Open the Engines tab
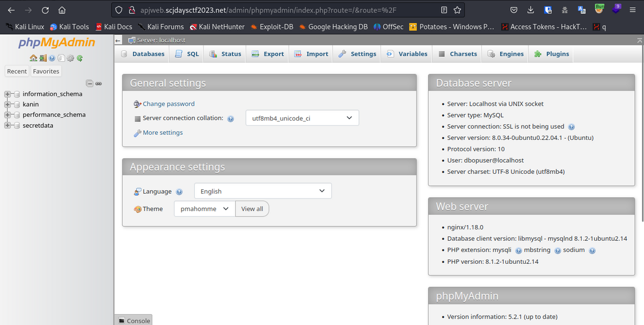The image size is (644, 325). point(505,54)
